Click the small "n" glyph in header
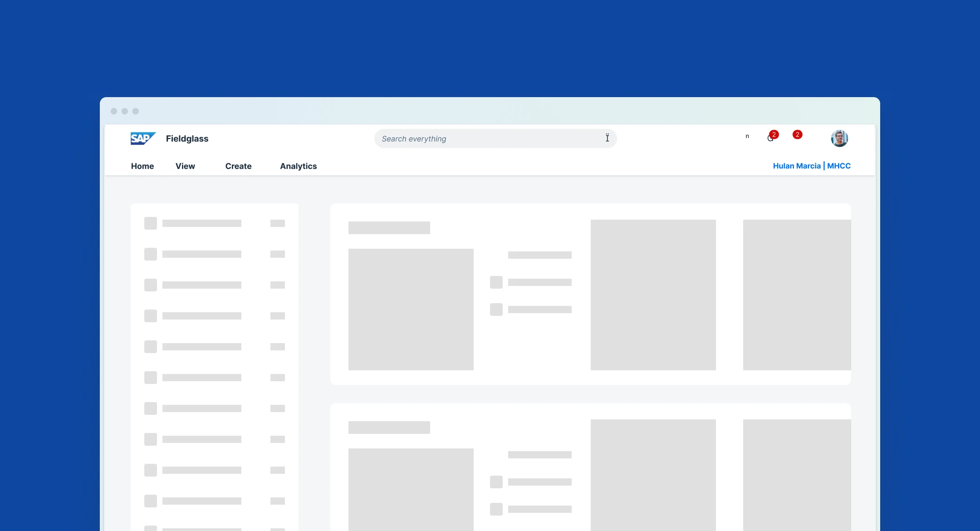The image size is (980, 531). pos(747,136)
